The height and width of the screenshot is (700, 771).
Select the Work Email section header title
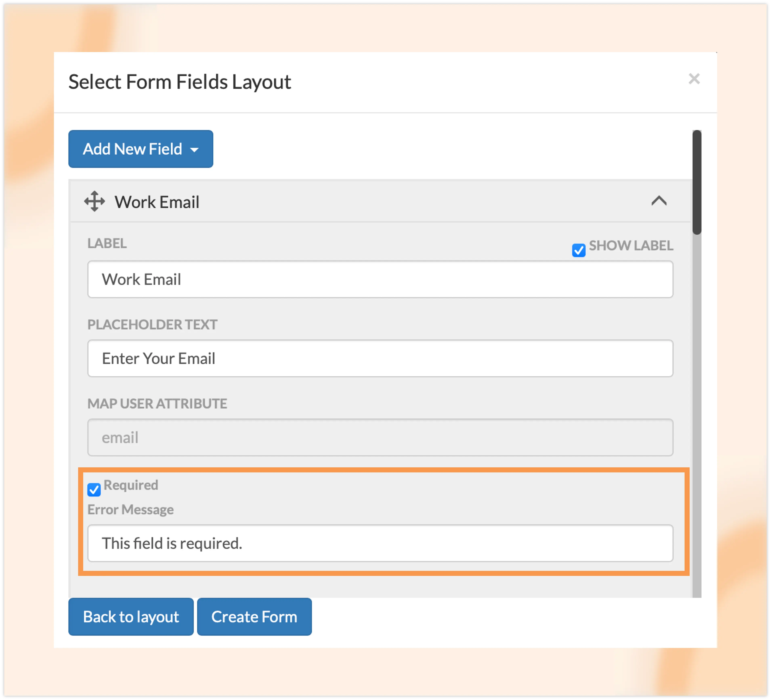click(x=157, y=202)
